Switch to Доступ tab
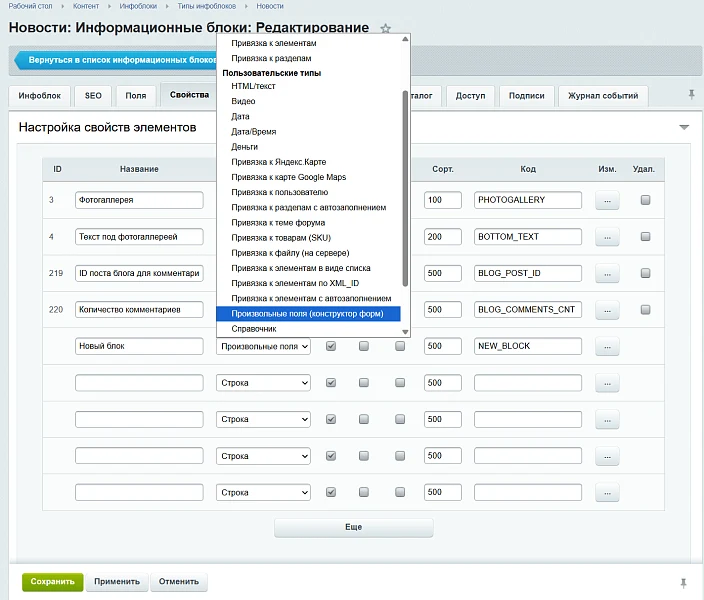 tap(470, 96)
